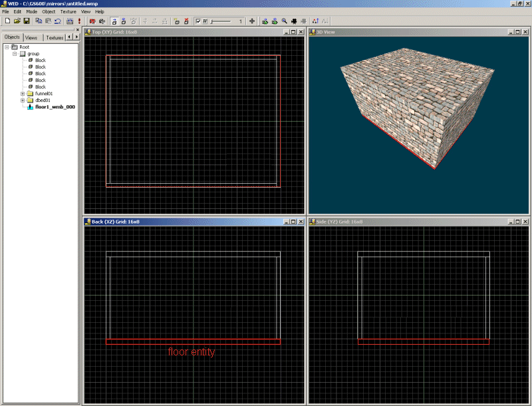Click the left tab-scroll arrow
Image resolution: width=532 pixels, height=406 pixels.
pos(70,37)
